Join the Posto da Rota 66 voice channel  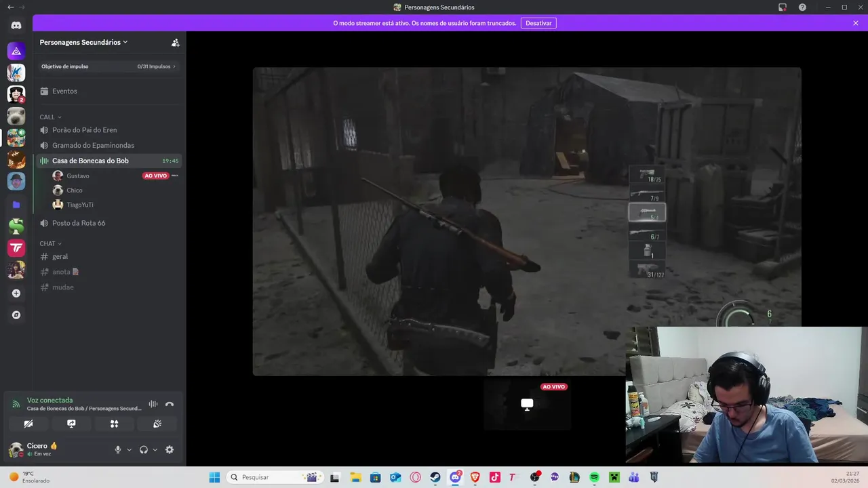[x=108, y=223]
